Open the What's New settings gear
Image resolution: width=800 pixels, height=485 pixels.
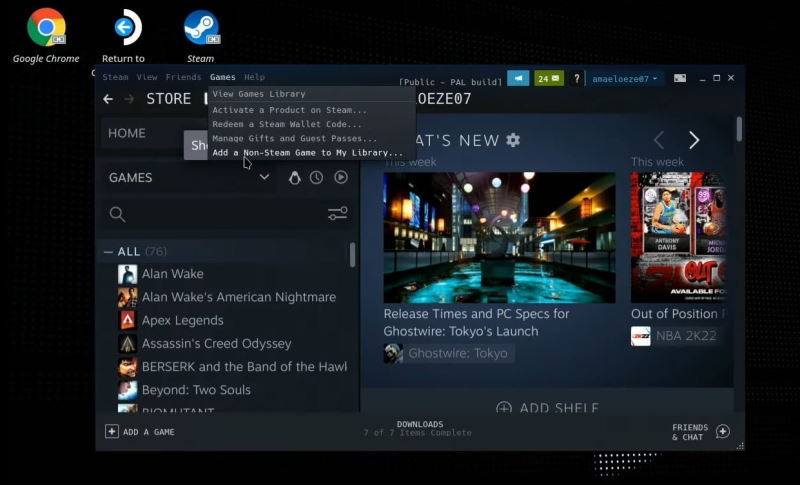click(x=513, y=140)
